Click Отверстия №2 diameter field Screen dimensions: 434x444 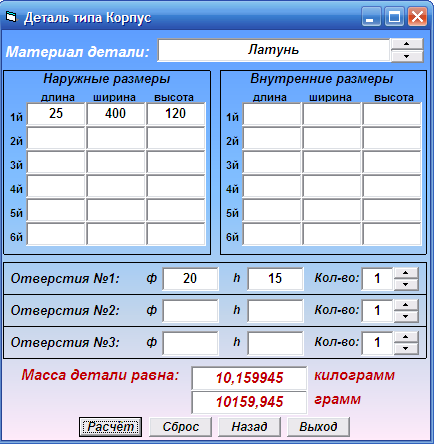coord(190,310)
